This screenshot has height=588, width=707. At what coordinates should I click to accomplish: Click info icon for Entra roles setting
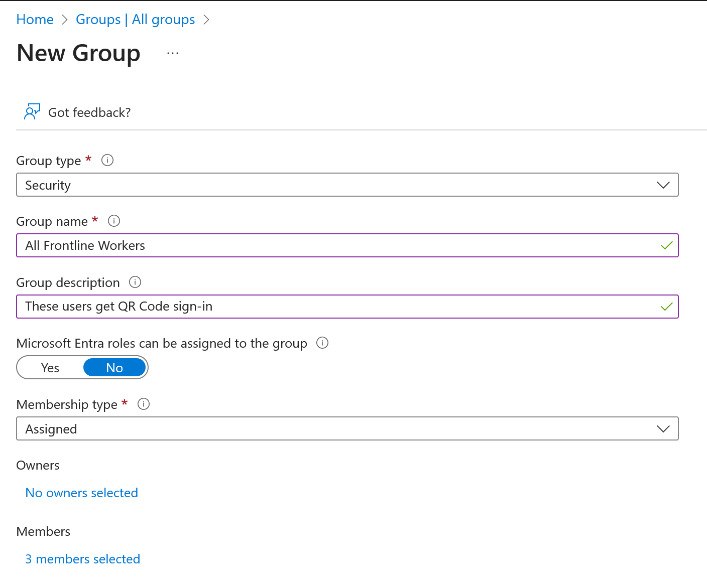[322, 343]
